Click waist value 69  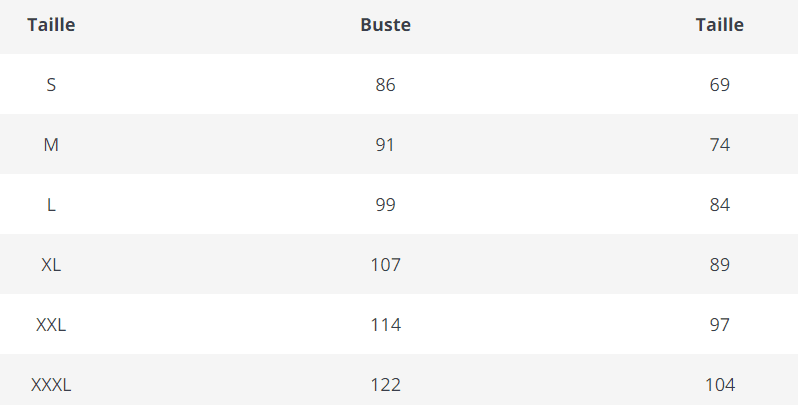click(x=719, y=85)
